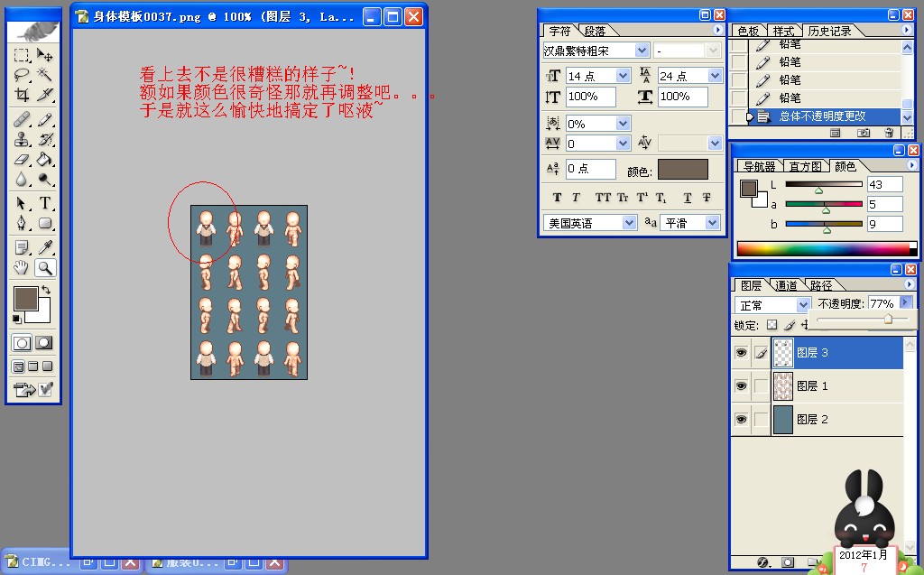
Task: Select the Hand tool
Action: tap(22, 268)
